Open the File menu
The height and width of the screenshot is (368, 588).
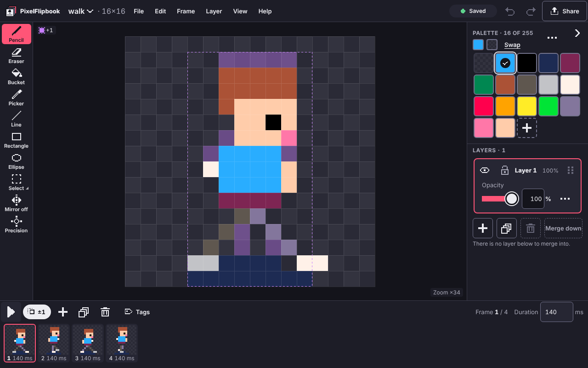coord(139,11)
